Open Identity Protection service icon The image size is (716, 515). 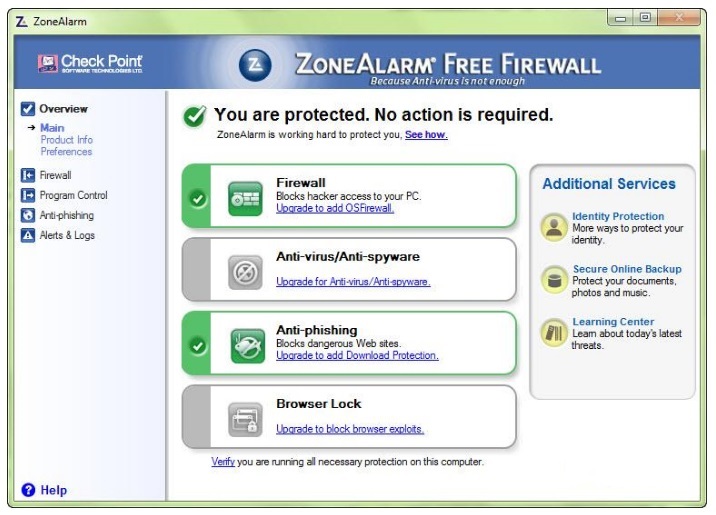coord(554,226)
